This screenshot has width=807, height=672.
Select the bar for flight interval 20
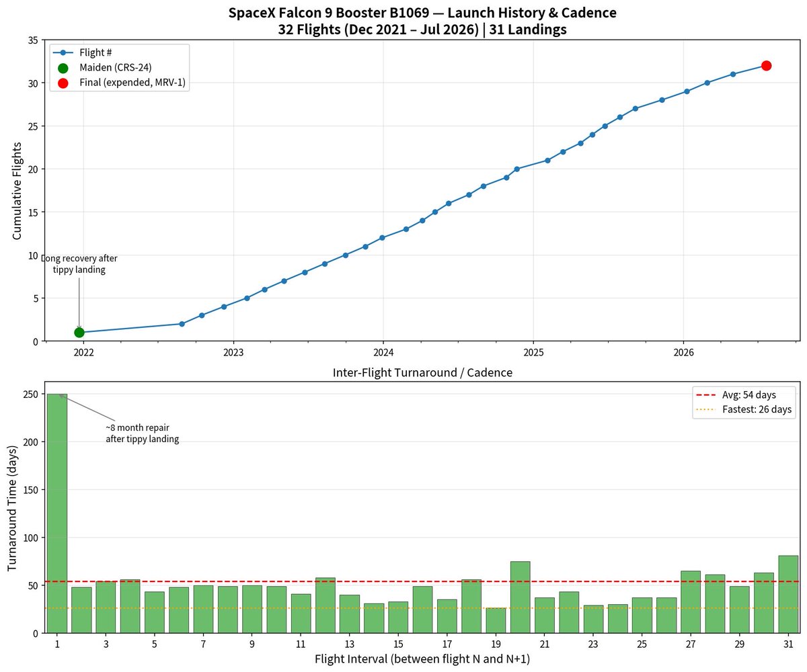pyautogui.click(x=521, y=597)
